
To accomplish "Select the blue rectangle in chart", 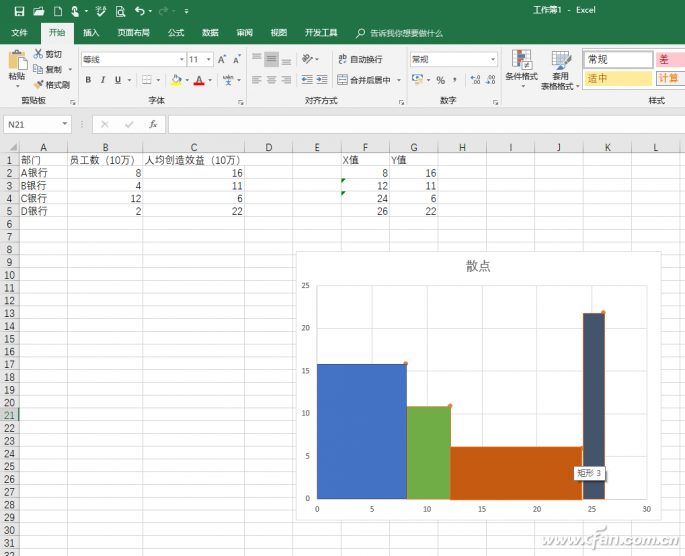I will tap(362, 432).
